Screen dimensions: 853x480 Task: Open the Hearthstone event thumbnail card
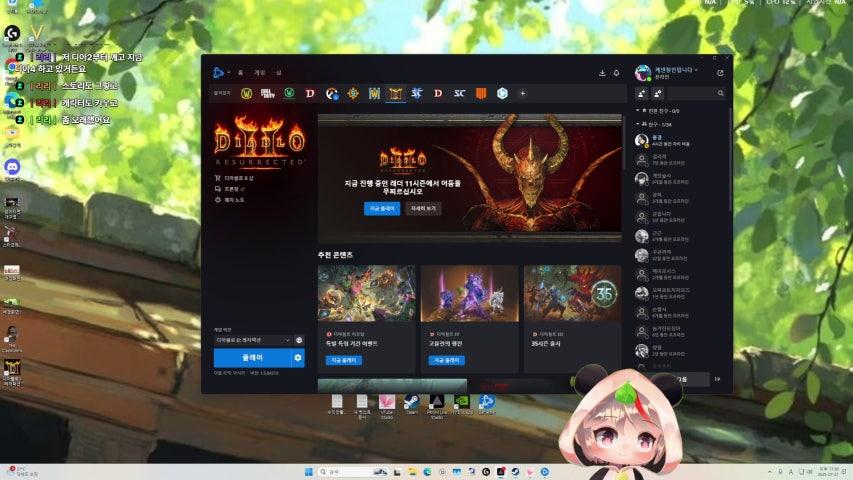point(366,293)
